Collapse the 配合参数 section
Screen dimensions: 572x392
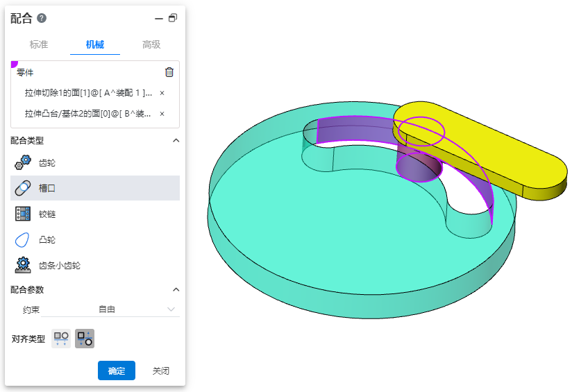point(176,289)
